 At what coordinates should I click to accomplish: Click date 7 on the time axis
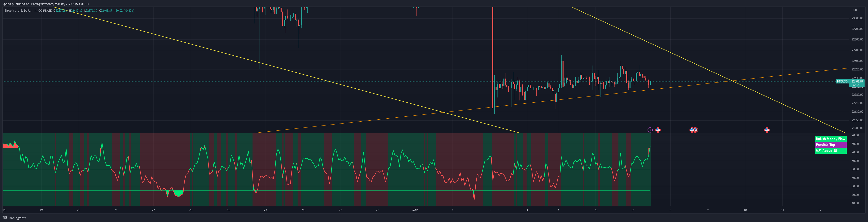pyautogui.click(x=633, y=210)
